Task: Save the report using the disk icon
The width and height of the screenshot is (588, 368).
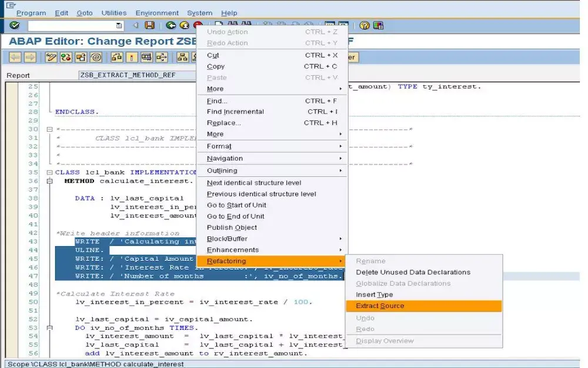Action: click(149, 25)
